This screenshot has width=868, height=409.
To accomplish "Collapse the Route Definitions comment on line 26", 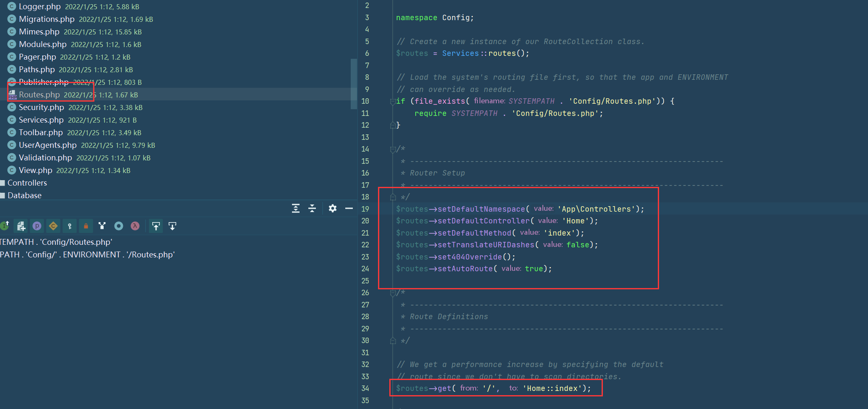I will [x=393, y=293].
